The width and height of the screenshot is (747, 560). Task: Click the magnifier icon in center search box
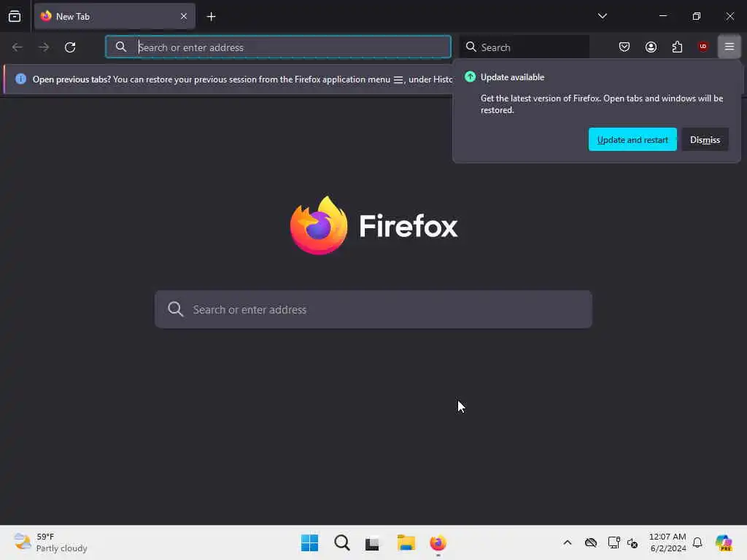pyautogui.click(x=175, y=309)
